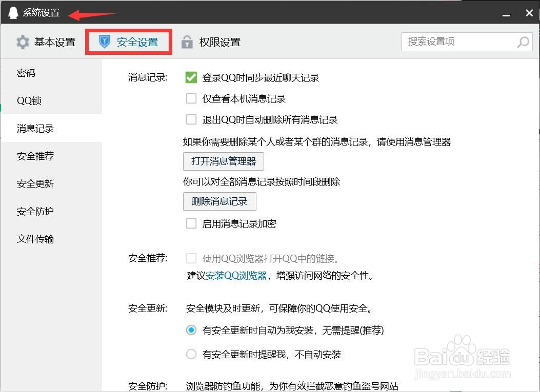
Task: Click the magnifier icon in the search box
Action: click(x=522, y=42)
